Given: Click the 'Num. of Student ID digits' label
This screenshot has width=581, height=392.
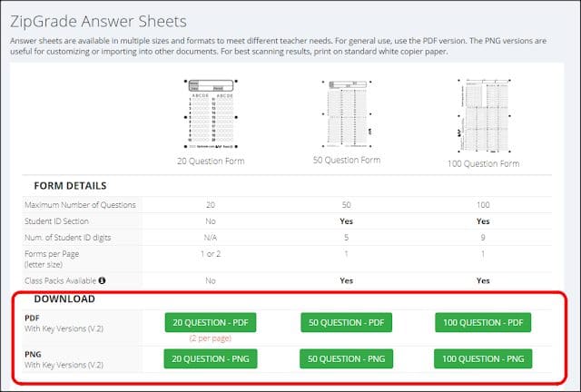Looking at the screenshot, I should [68, 238].
